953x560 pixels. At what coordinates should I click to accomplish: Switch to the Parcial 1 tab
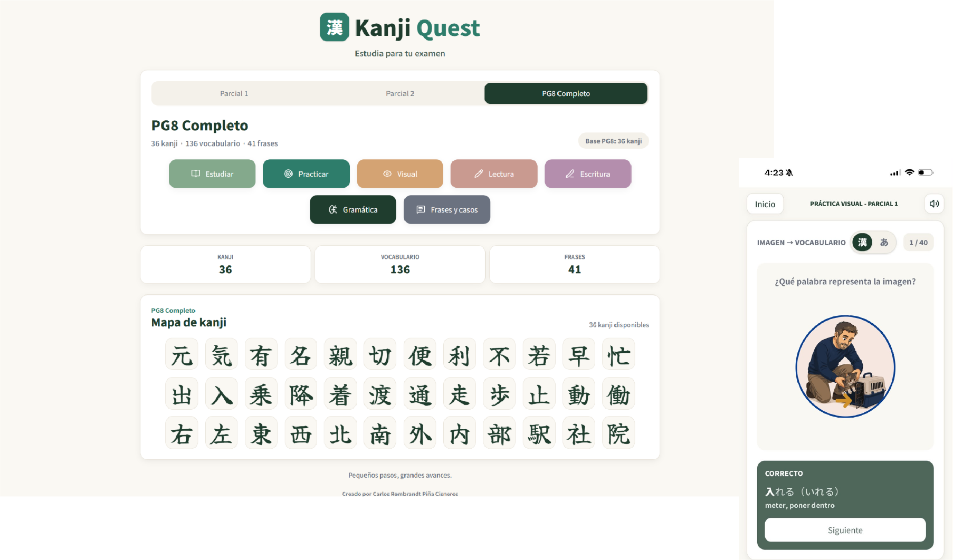234,93
